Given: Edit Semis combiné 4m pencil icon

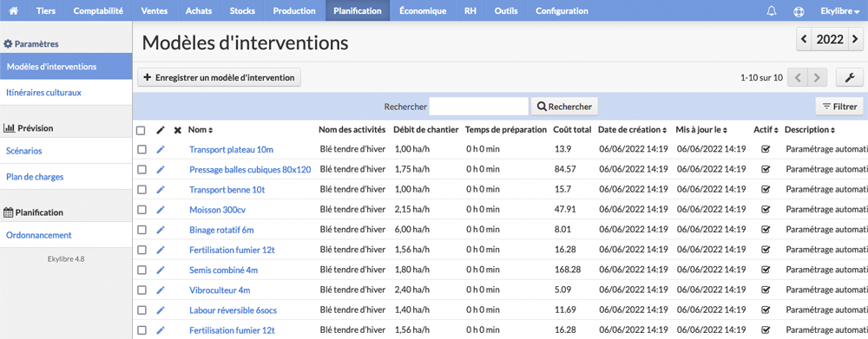Looking at the screenshot, I should [x=161, y=270].
